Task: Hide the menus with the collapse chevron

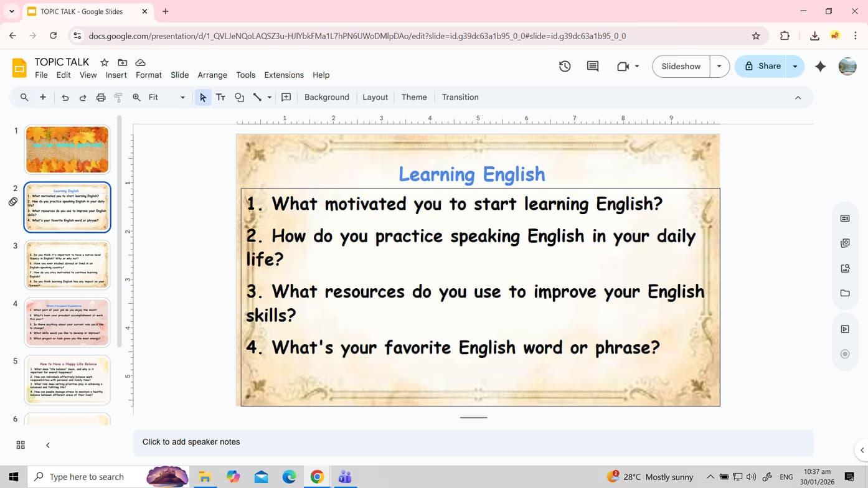Action: tap(798, 97)
